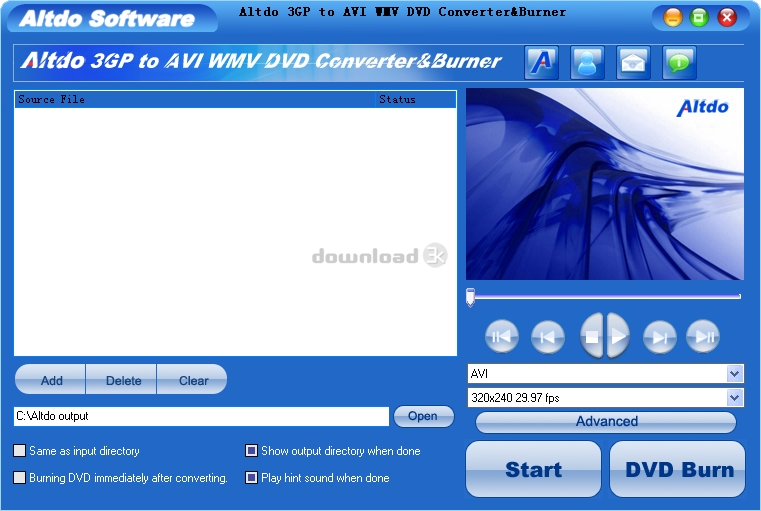Image resolution: width=761 pixels, height=511 pixels.
Task: Click the Start conversion button
Action: [533, 469]
